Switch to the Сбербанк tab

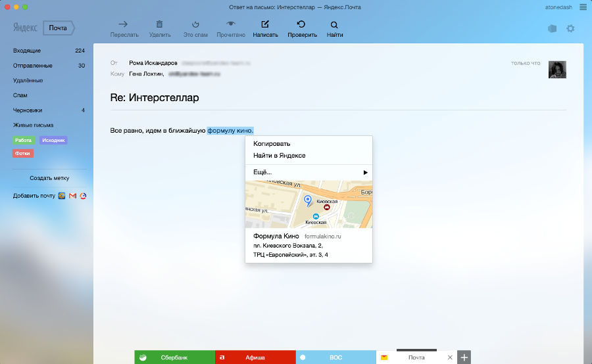click(x=174, y=357)
